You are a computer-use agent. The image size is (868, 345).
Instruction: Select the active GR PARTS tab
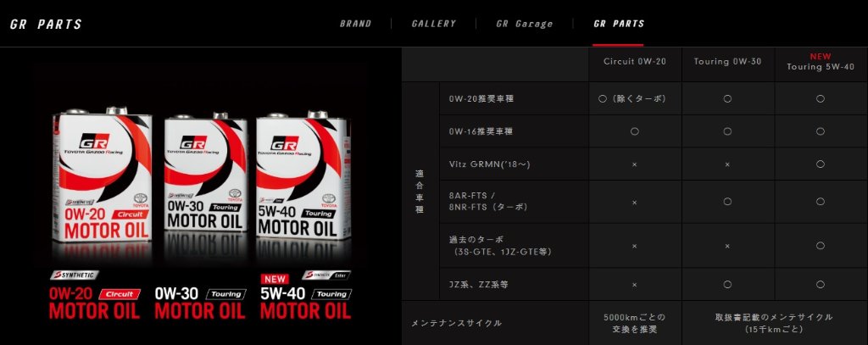(x=618, y=24)
